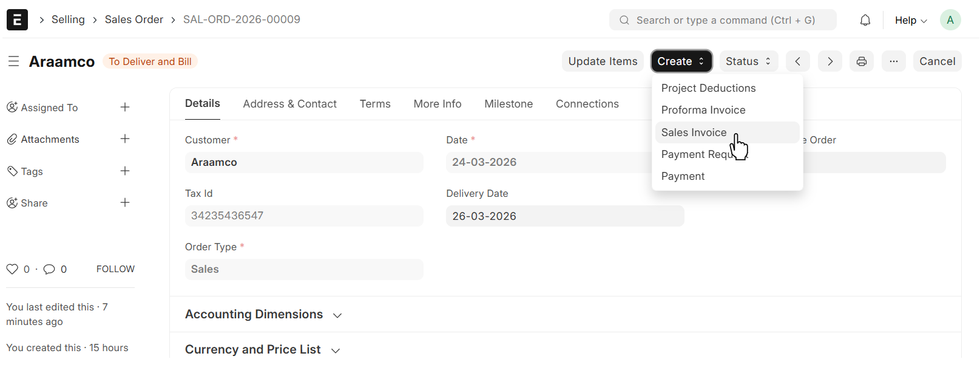
Task: Go to next document arrow
Action: pyautogui.click(x=830, y=61)
